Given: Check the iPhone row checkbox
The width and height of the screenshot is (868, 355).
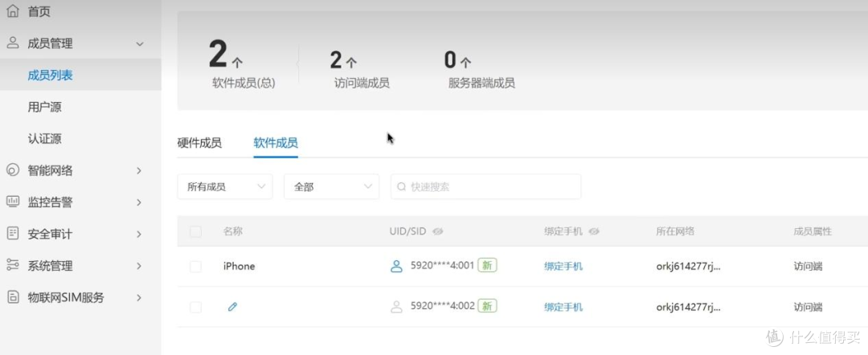Looking at the screenshot, I should [x=195, y=267].
